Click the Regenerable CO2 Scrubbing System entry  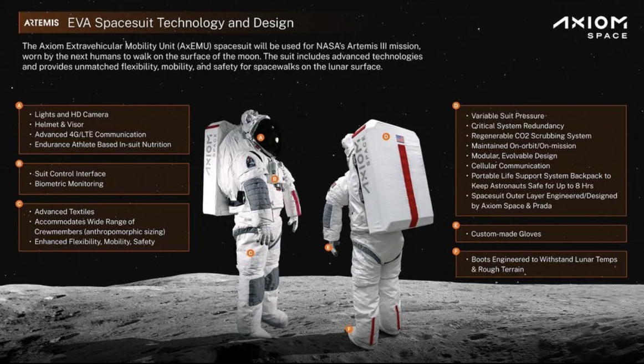531,136
